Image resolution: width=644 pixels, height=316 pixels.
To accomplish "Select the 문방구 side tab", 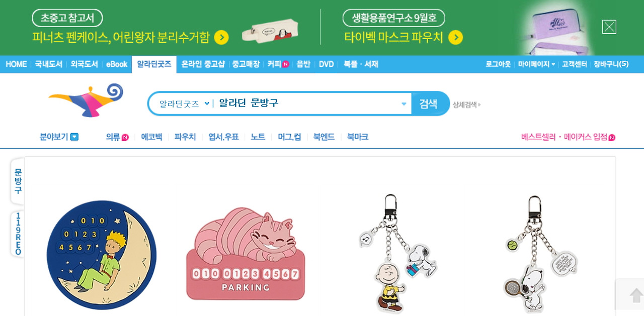I will [18, 181].
